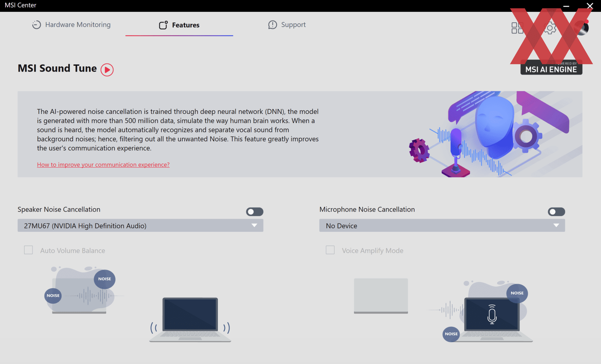Click the Auto Volume Balance label

73,251
